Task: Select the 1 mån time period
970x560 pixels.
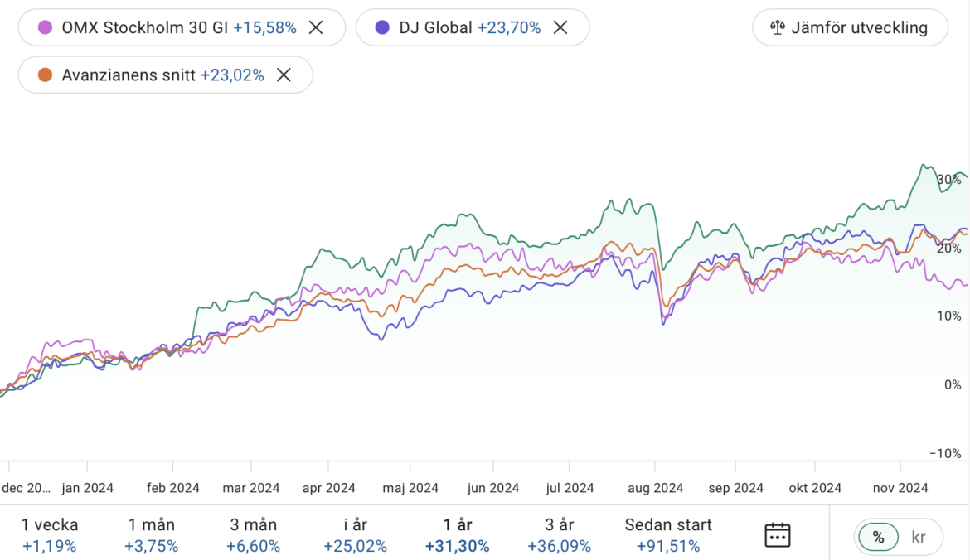Action: [152, 535]
